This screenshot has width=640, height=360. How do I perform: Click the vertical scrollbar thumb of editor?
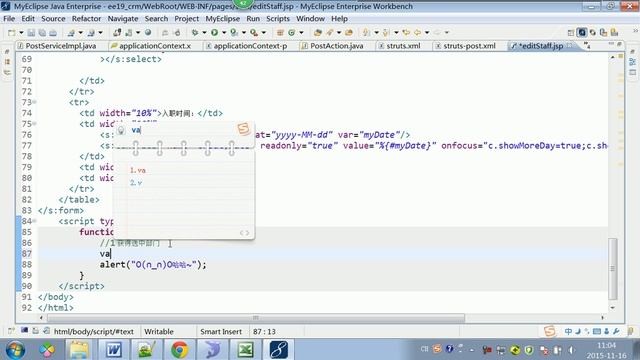point(613,268)
